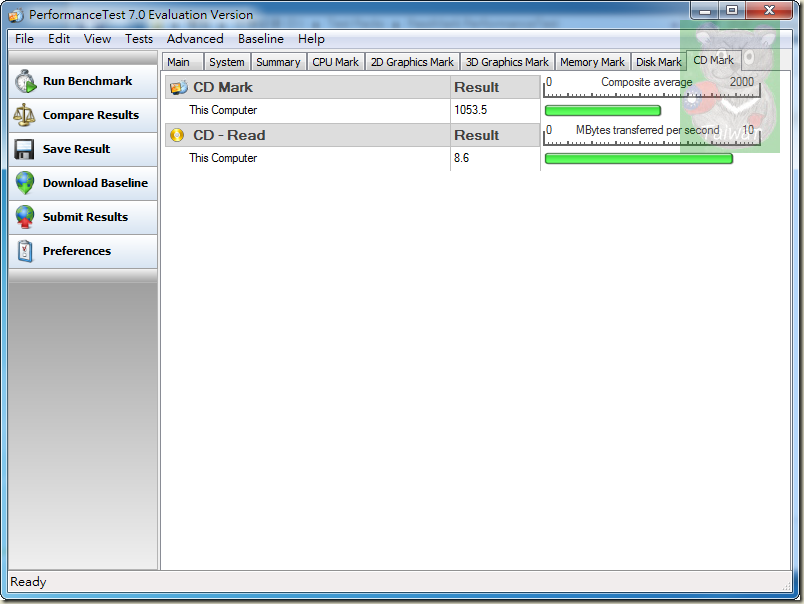Switch to the Memory Mark tab

pyautogui.click(x=592, y=62)
